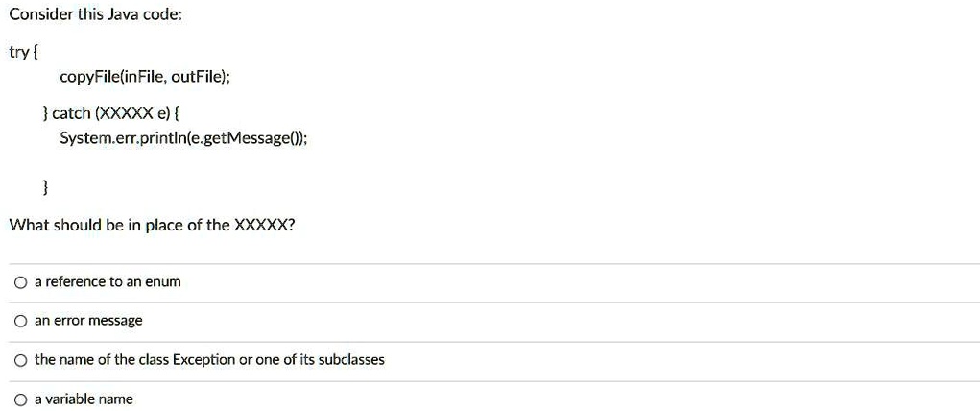This screenshot has height=411, width=980.
Task: Click the closing brace of the catch block
Action: (x=45, y=187)
